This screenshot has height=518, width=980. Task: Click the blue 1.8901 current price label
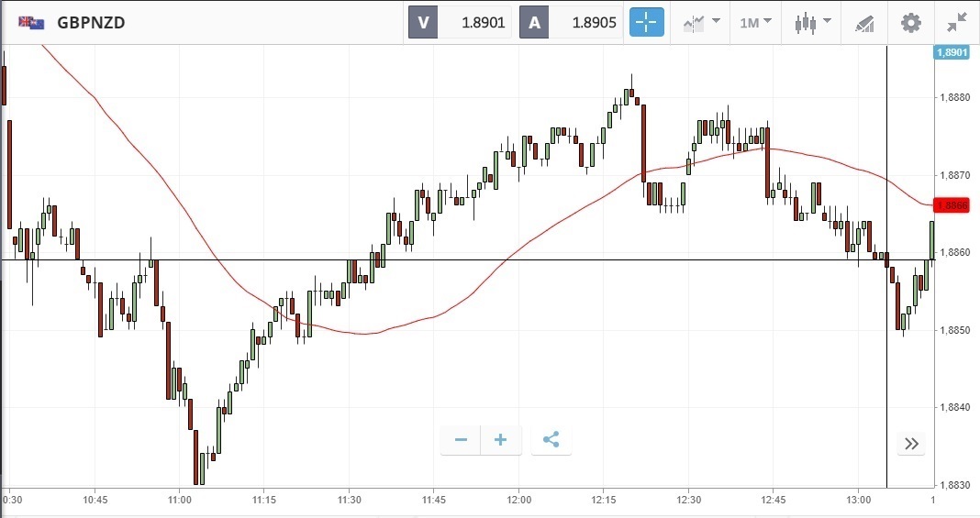point(951,52)
